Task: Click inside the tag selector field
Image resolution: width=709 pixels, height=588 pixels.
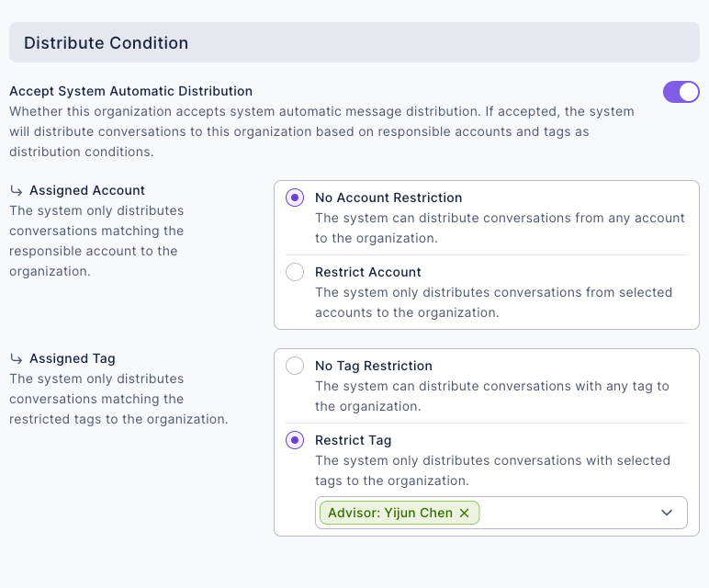Action: coord(501,513)
